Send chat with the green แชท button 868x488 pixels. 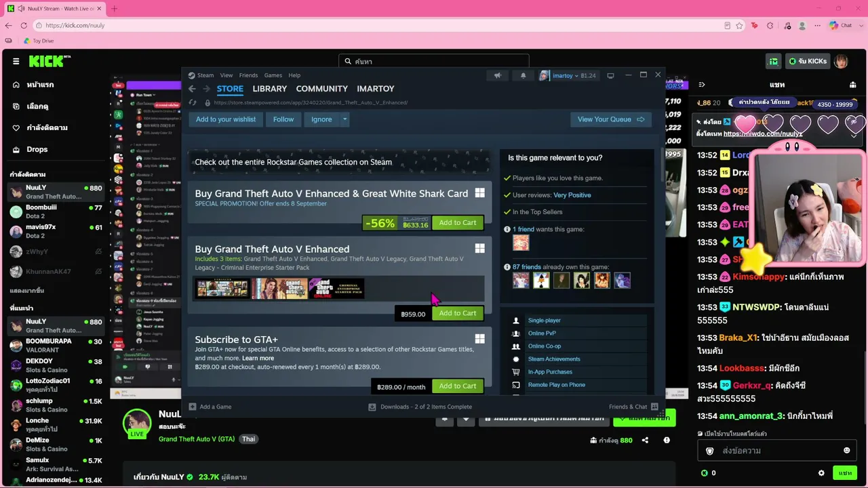845,473
